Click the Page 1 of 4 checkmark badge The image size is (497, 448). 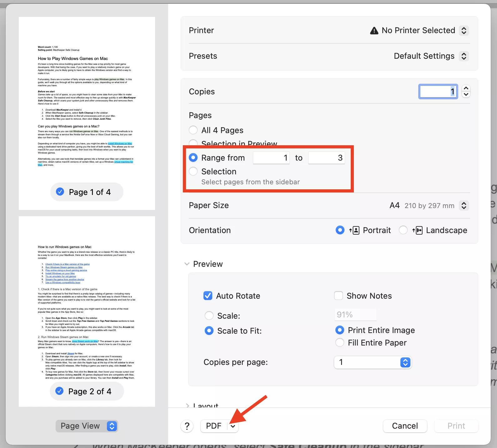tap(60, 192)
